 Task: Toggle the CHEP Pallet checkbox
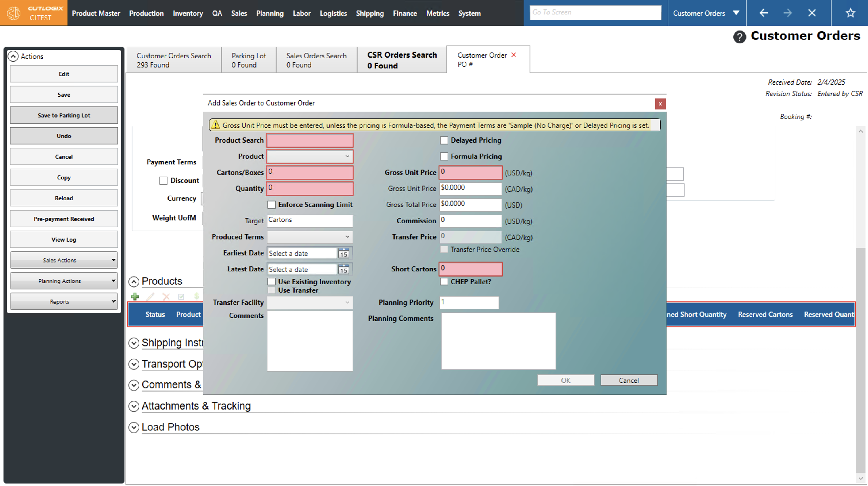point(444,282)
